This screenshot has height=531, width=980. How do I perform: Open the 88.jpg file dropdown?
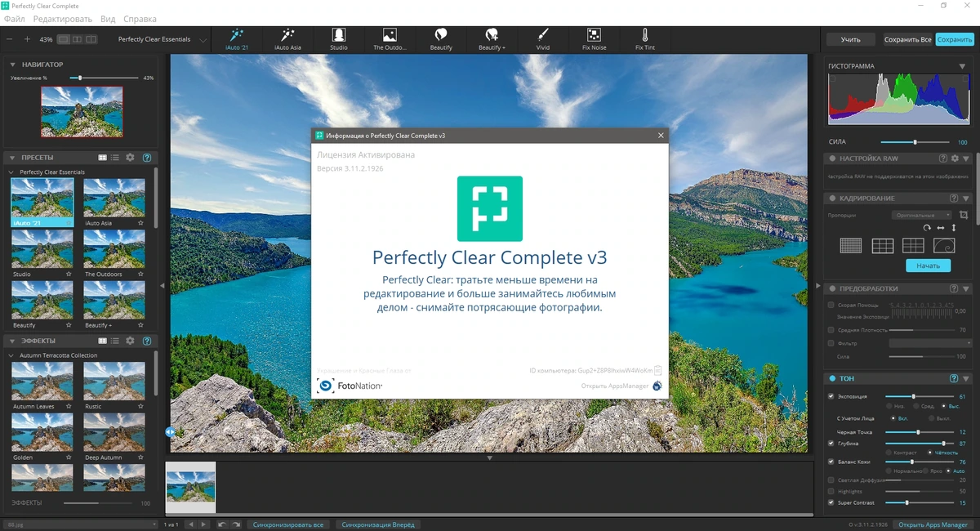click(x=80, y=524)
